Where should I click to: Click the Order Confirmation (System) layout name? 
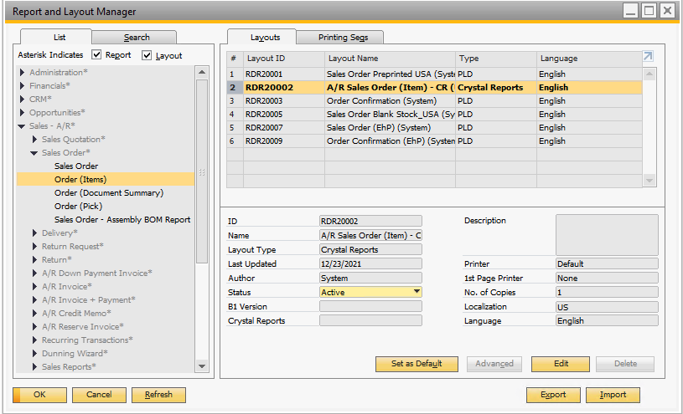(x=382, y=101)
